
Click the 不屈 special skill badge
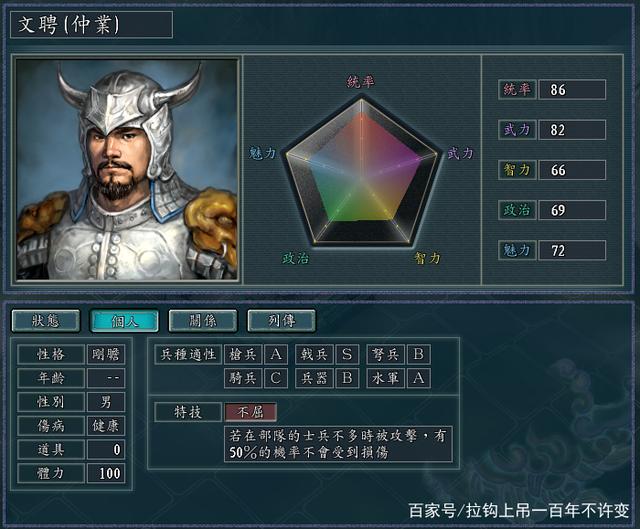(x=251, y=412)
